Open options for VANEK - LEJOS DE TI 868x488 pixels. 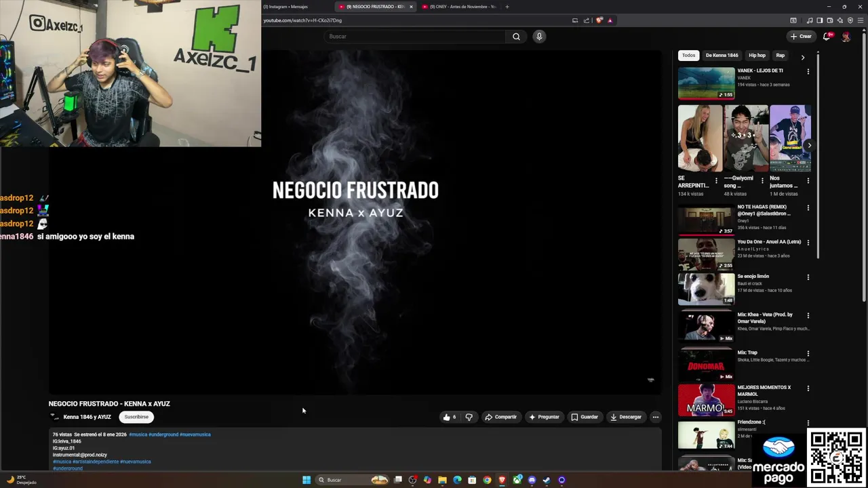click(808, 71)
